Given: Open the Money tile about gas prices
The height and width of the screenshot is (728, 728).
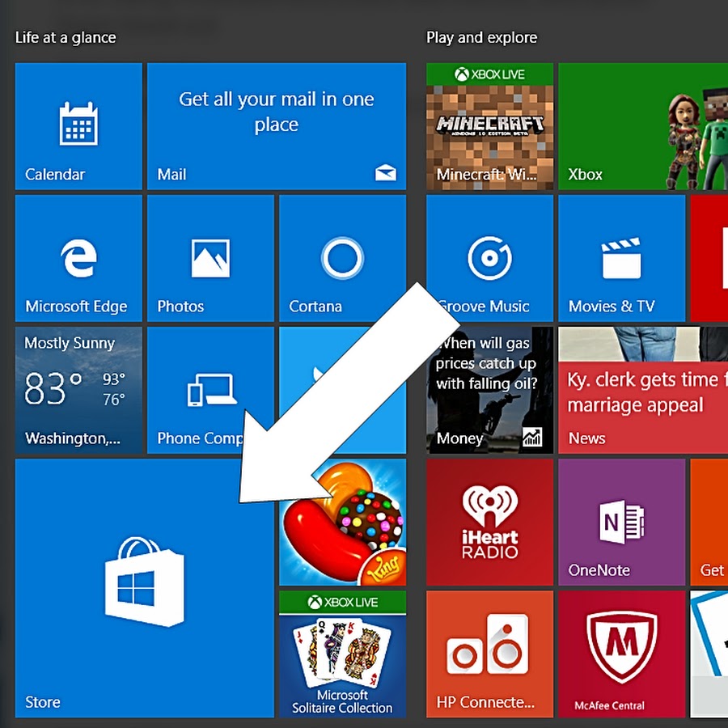Looking at the screenshot, I should [x=490, y=390].
